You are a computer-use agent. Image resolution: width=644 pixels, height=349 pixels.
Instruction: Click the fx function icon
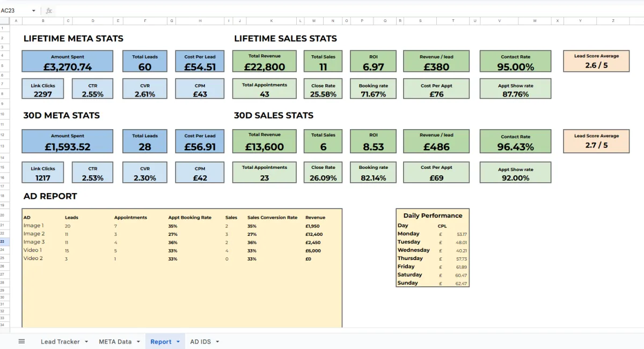point(49,11)
